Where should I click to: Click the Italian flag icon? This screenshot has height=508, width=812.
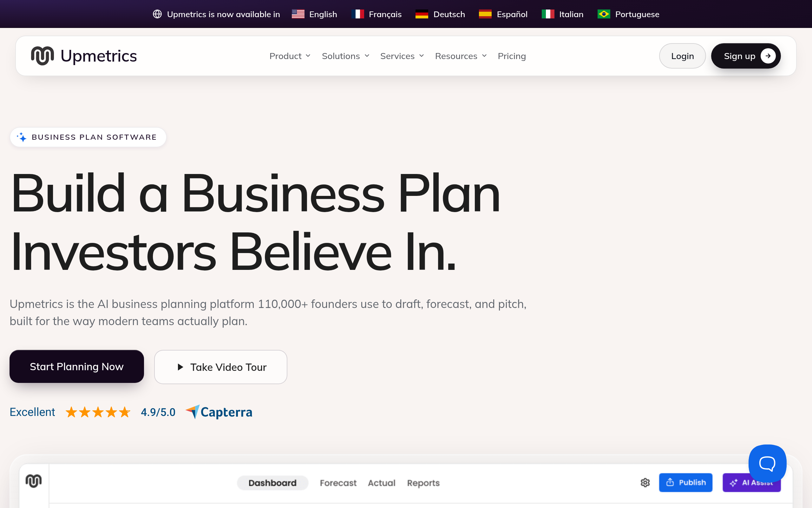[548, 14]
